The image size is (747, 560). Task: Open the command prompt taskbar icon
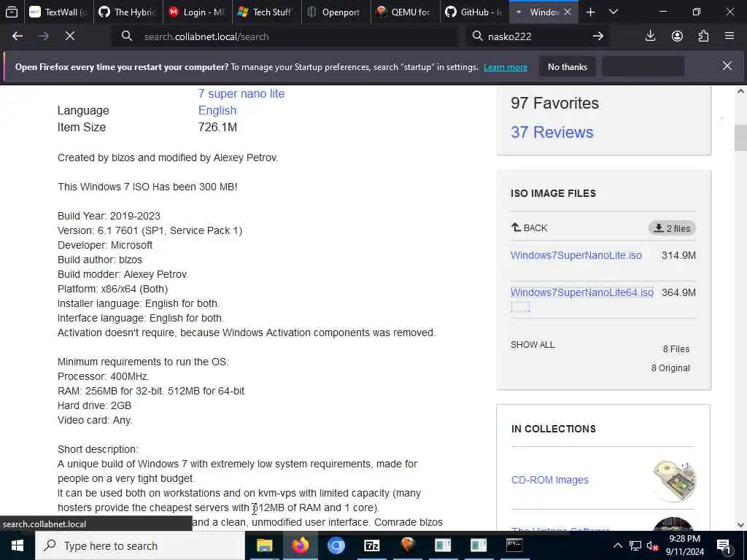[x=514, y=545]
